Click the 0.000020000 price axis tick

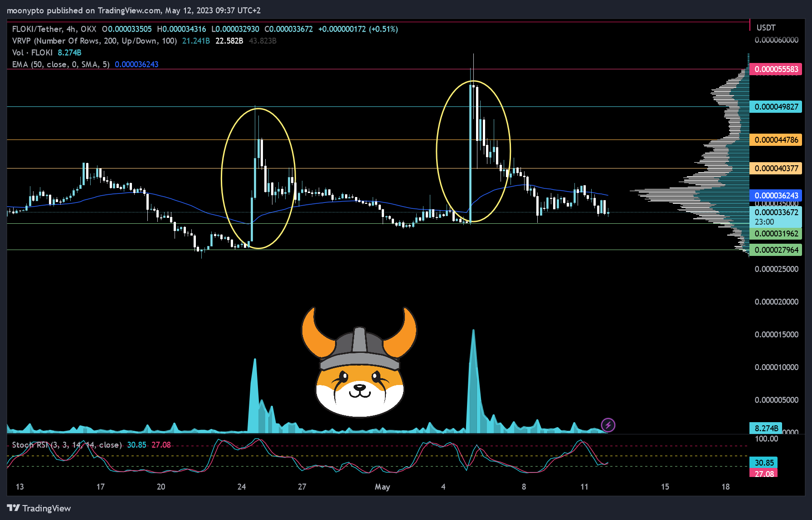tap(776, 302)
